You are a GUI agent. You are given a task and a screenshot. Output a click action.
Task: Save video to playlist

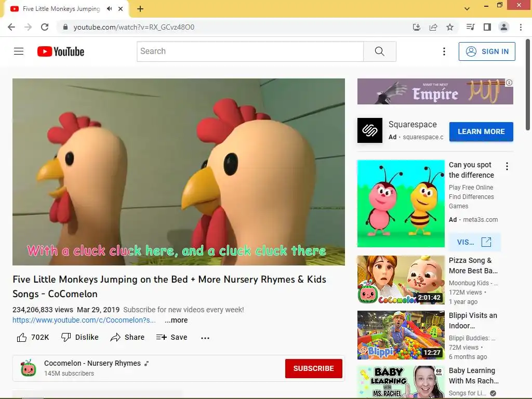[171, 337]
